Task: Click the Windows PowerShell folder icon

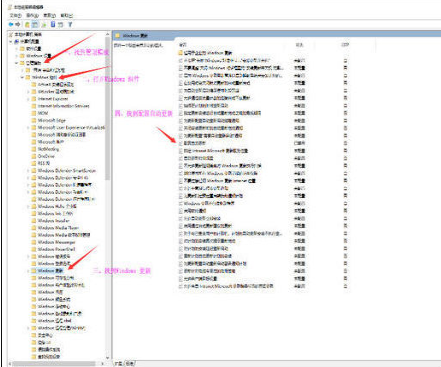Action: pos(34,249)
